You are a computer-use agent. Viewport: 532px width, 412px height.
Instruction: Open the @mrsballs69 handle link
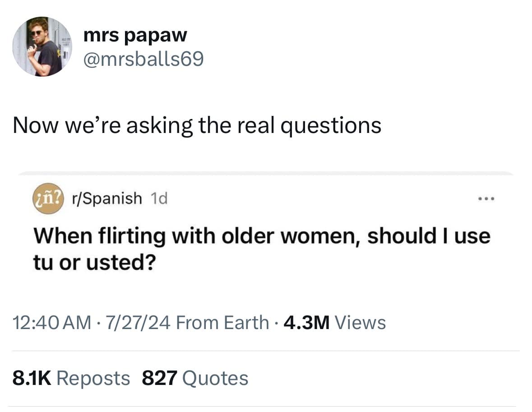143,58
